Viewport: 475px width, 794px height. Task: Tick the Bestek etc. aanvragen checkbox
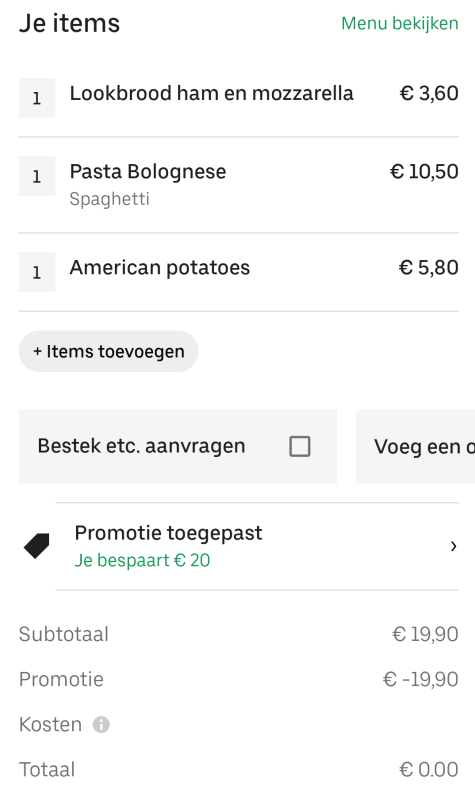(300, 447)
